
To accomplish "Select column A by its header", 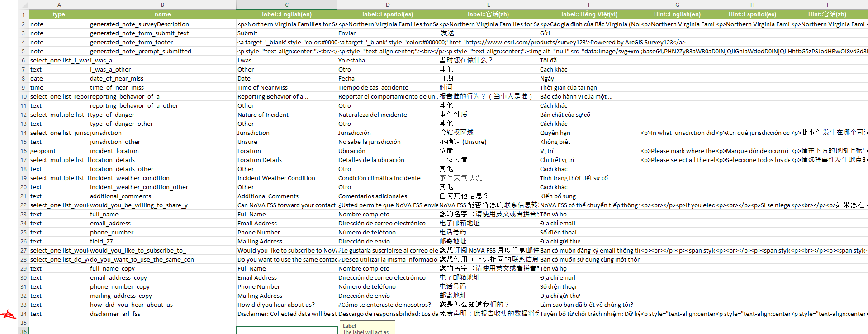I will coord(59,5).
